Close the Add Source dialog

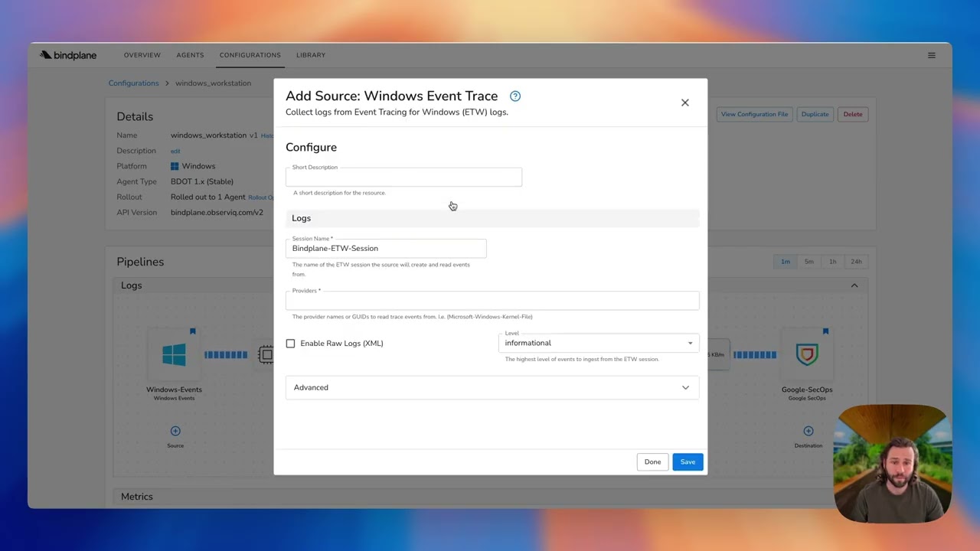point(685,103)
